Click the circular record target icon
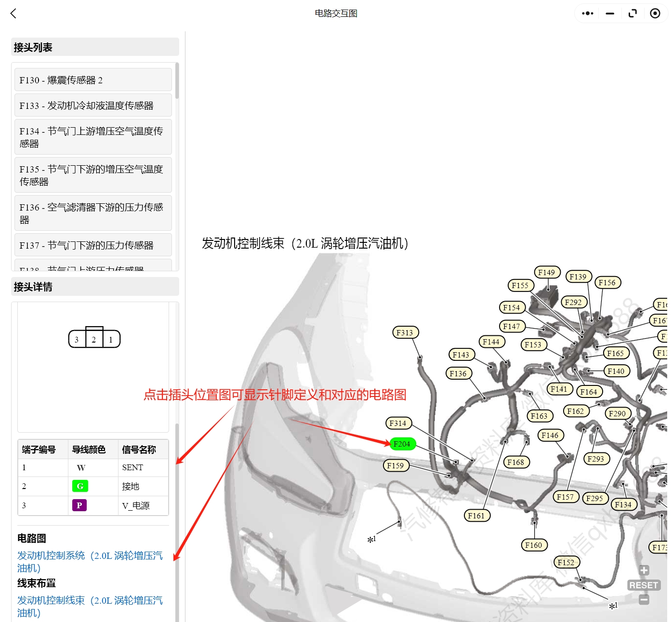 tap(655, 13)
